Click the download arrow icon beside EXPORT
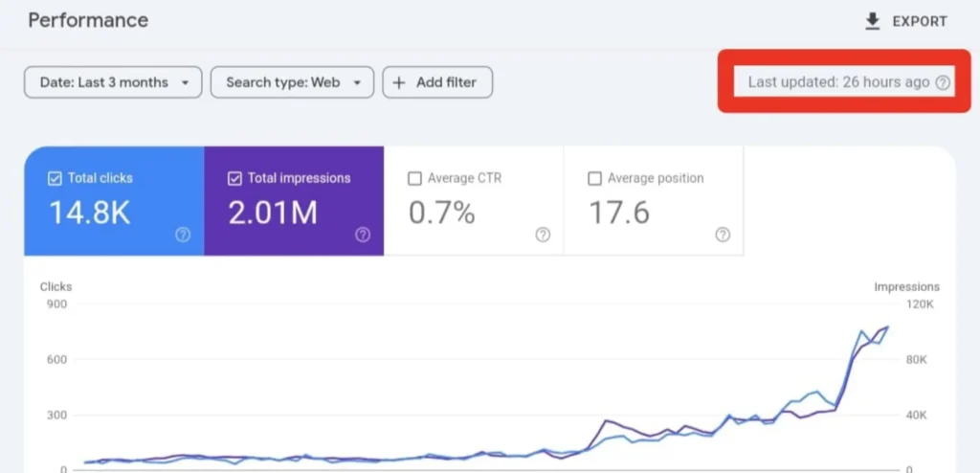The height and width of the screenshot is (473, 980). (x=872, y=21)
